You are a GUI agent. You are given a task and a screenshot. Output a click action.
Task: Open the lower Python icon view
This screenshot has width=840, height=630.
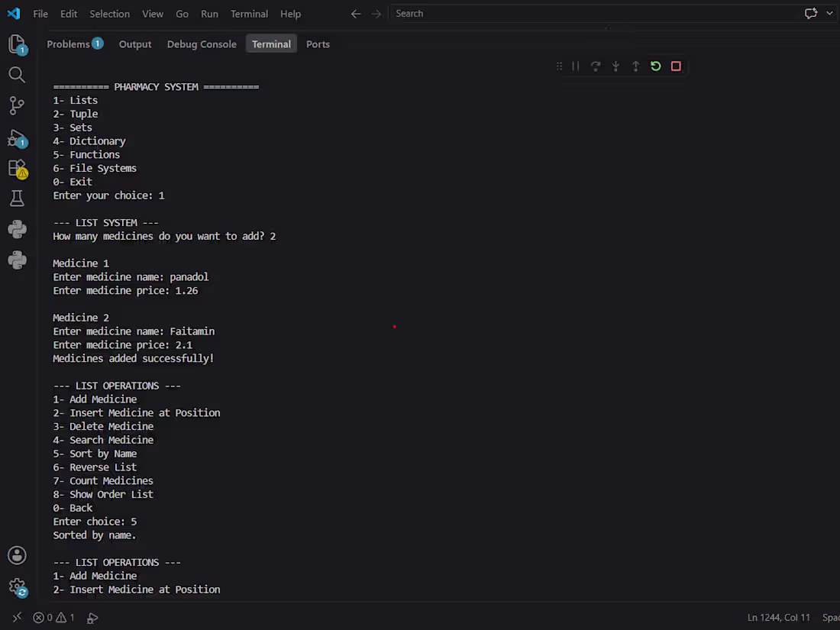pyautogui.click(x=17, y=260)
